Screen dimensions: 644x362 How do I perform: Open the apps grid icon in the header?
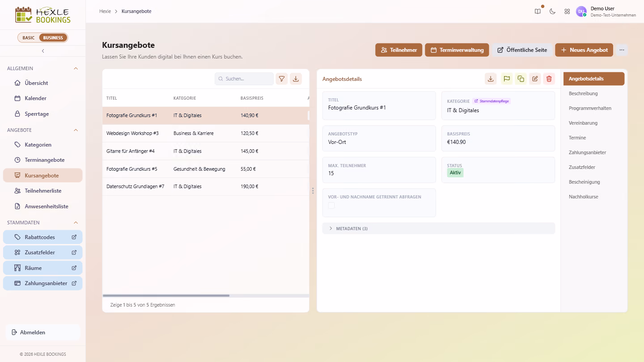coord(567,12)
